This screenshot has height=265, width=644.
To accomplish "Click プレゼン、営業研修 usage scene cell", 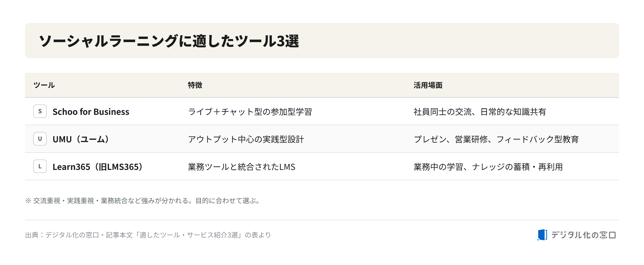I will pyautogui.click(x=496, y=139).
